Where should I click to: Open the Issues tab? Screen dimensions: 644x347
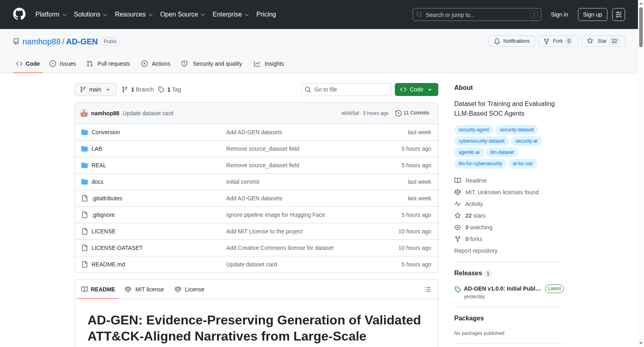[x=63, y=64]
